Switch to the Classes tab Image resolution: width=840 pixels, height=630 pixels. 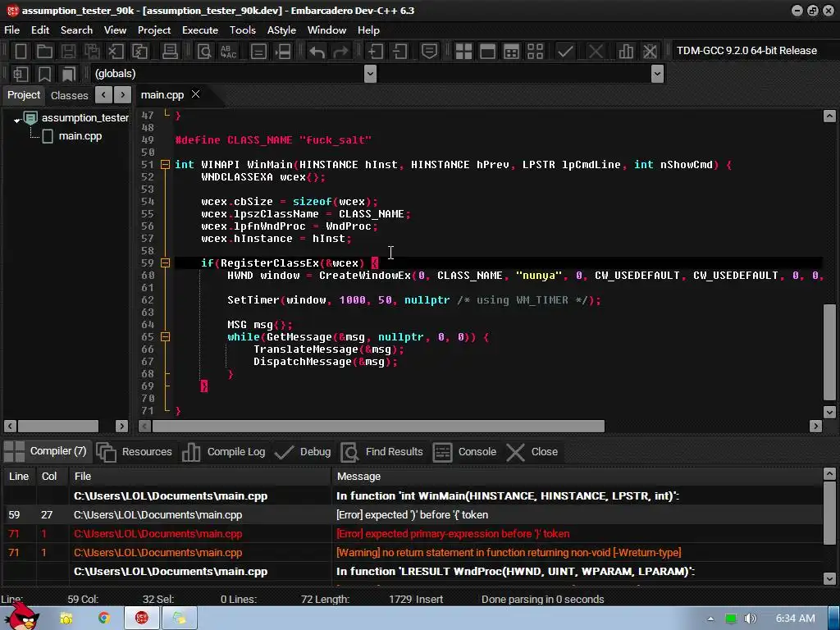(x=69, y=95)
